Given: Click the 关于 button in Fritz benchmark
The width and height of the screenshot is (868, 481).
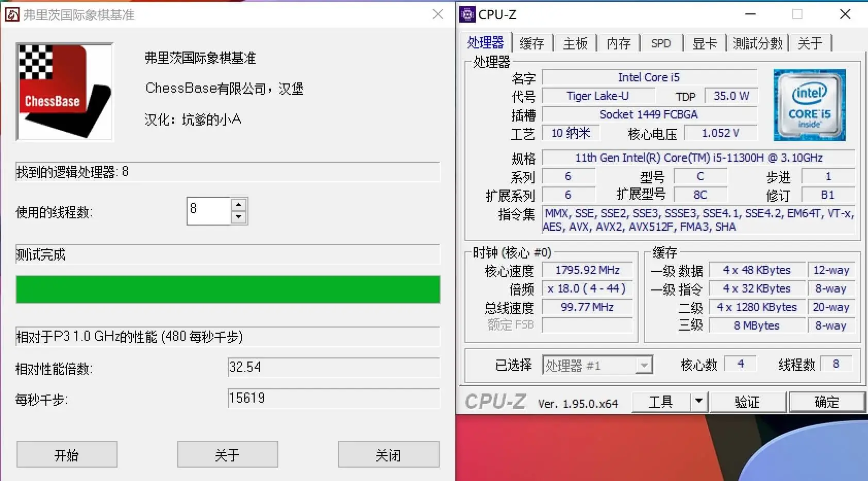Looking at the screenshot, I should [x=228, y=454].
